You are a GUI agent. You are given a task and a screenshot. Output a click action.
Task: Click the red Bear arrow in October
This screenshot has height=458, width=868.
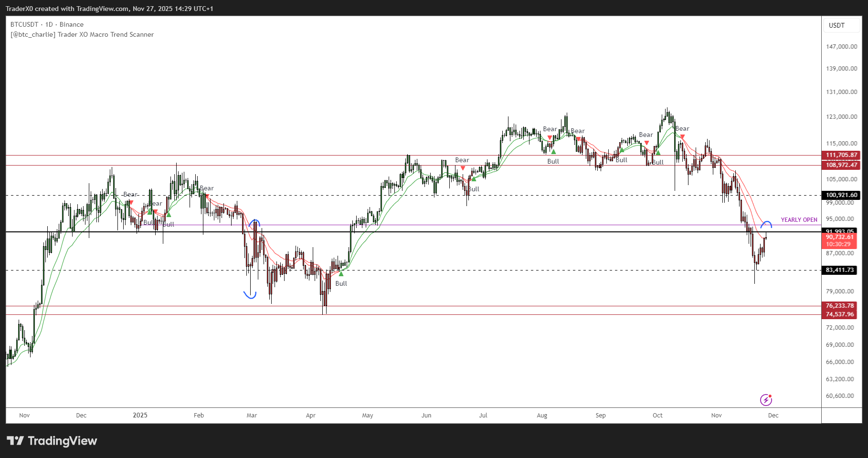click(x=682, y=136)
